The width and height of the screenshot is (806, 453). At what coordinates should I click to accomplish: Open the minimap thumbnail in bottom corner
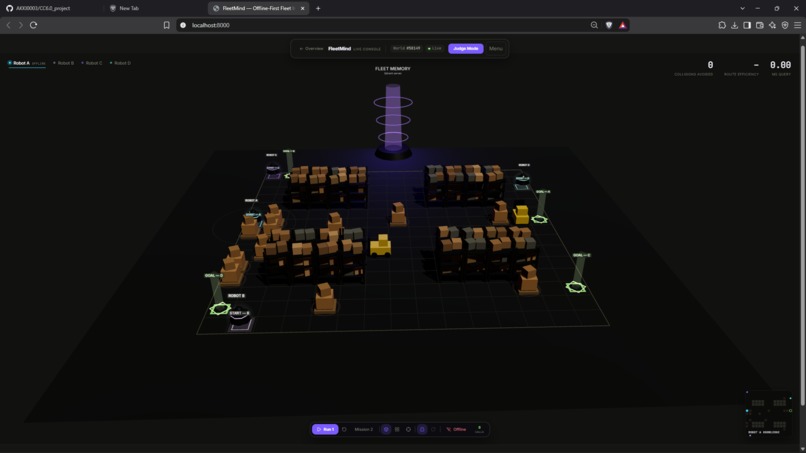pyautogui.click(x=768, y=413)
